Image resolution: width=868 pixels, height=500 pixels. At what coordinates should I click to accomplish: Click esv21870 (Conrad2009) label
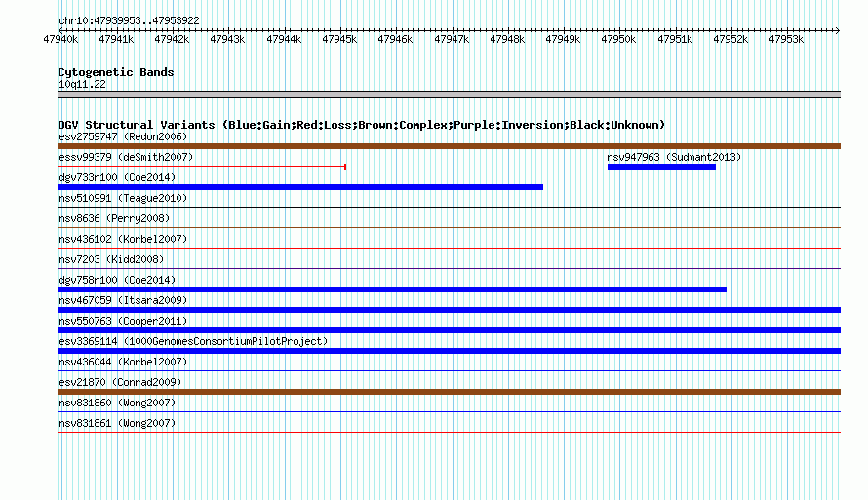pos(120,382)
